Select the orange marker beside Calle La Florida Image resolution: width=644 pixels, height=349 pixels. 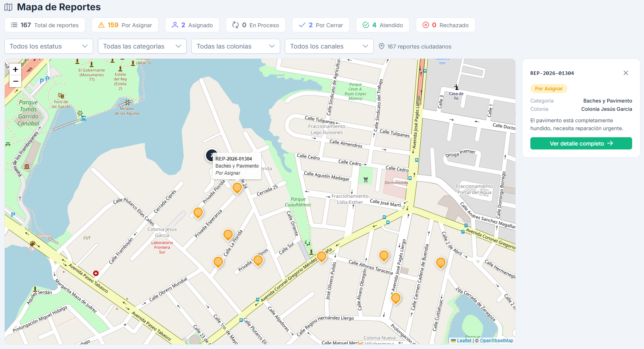218,261
